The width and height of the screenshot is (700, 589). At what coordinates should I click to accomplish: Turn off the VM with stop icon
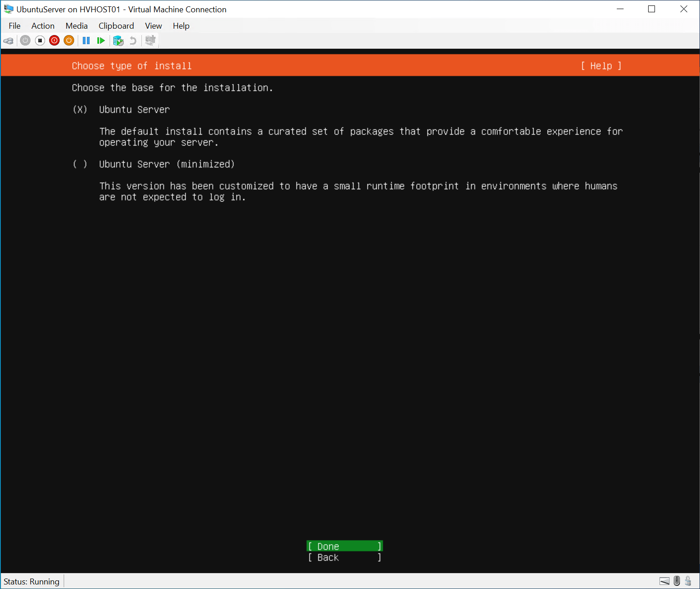click(x=40, y=41)
